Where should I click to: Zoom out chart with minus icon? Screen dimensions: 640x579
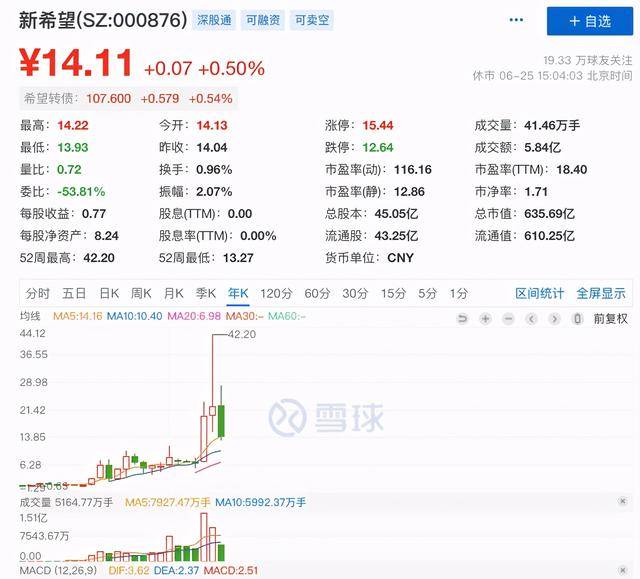click(508, 318)
